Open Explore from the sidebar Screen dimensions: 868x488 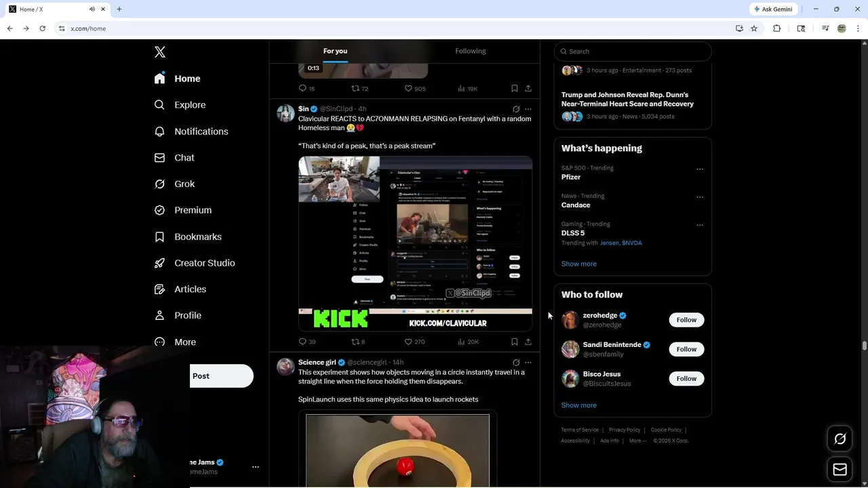point(180,105)
